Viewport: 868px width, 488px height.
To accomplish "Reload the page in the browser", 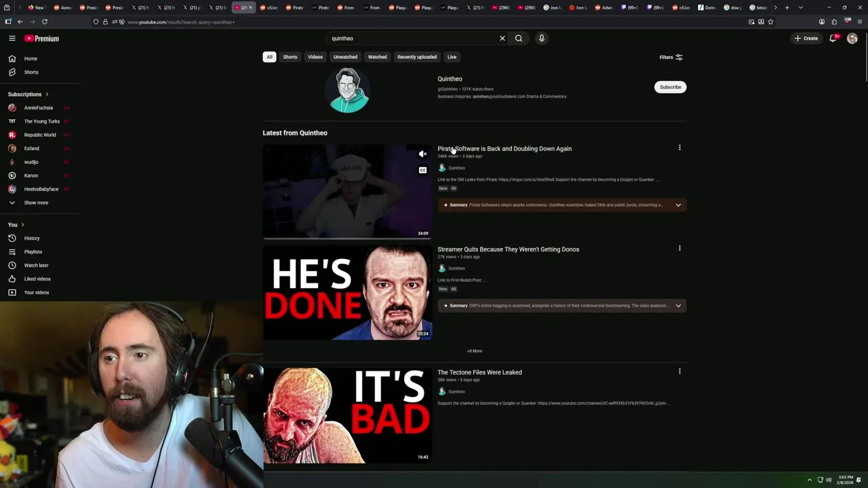I will (x=45, y=22).
